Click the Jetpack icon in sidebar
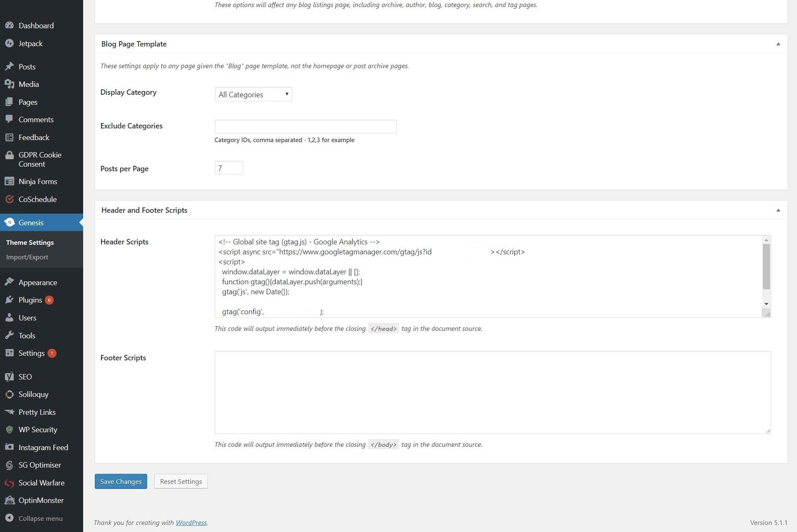 (x=9, y=43)
